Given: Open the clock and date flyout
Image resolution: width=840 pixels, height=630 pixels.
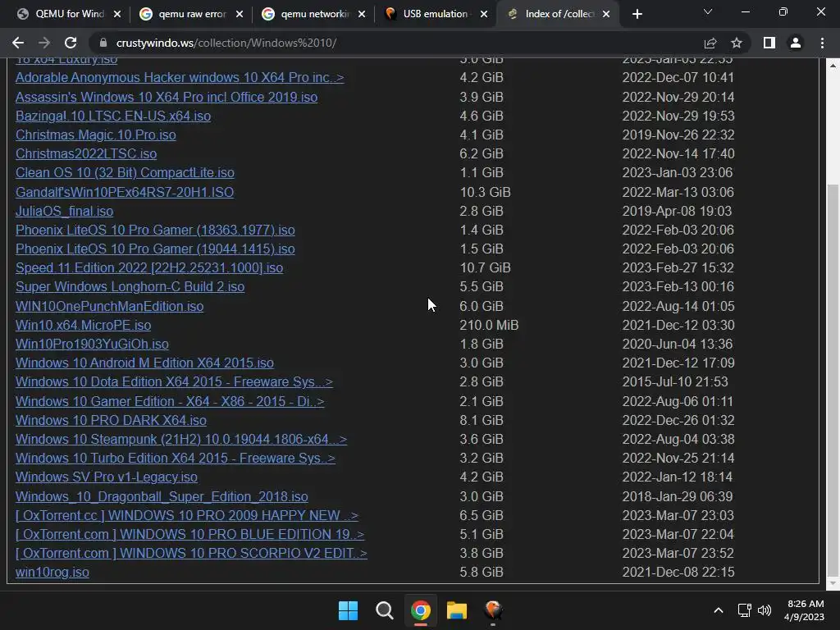Looking at the screenshot, I should 804,610.
